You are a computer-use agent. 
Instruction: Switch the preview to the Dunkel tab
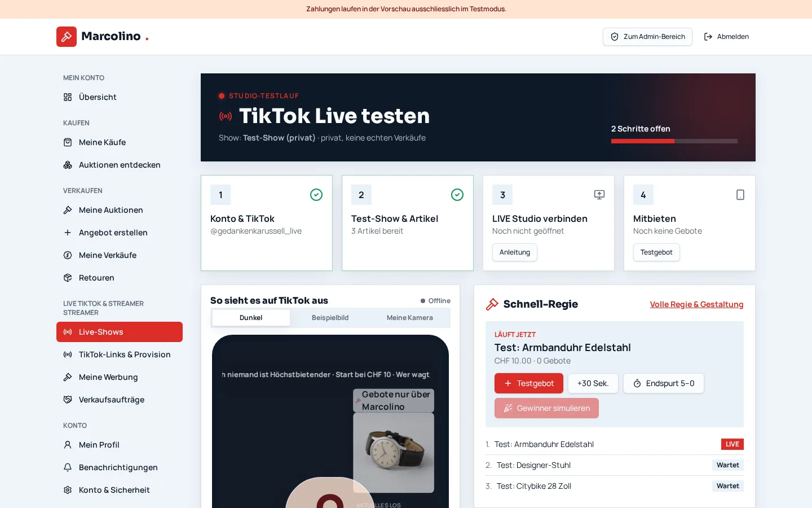[x=251, y=318]
